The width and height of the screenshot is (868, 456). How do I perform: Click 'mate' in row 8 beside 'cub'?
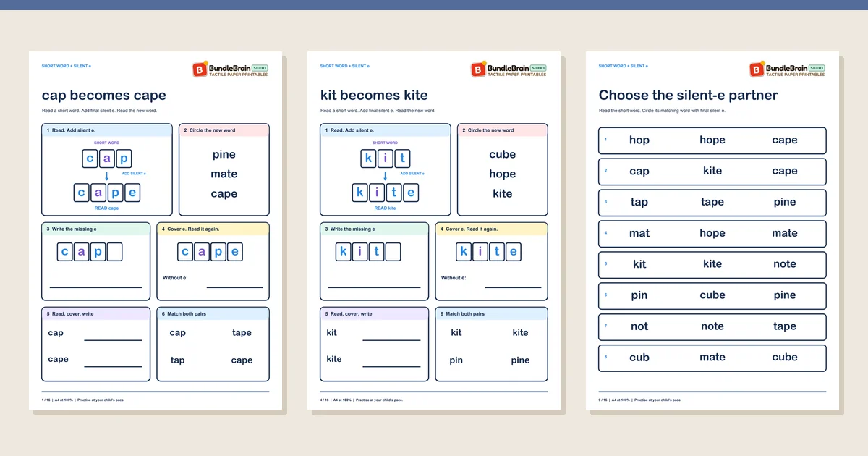click(712, 357)
